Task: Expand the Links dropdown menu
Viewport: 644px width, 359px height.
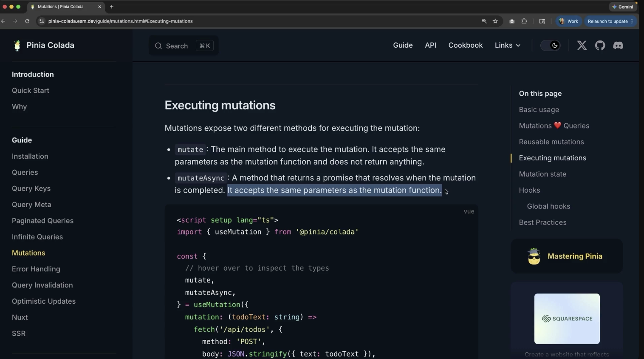Action: coord(508,46)
